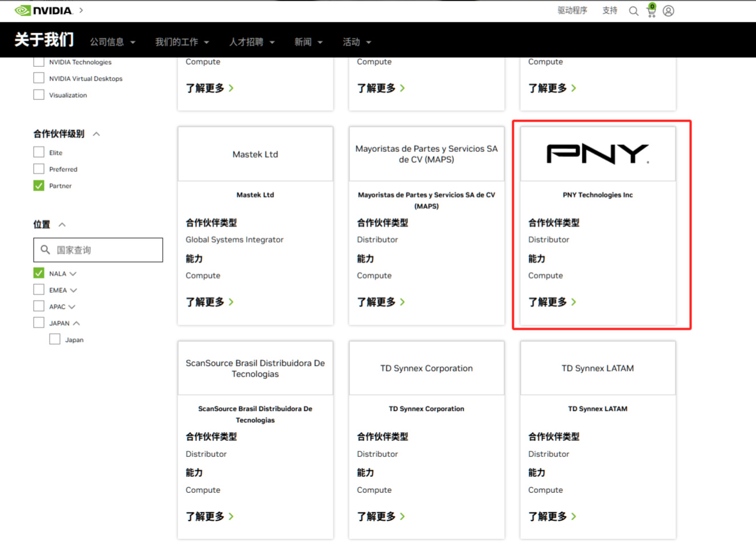Viewport: 756px width, 543px height.
Task: Go to 支持 in top bar
Action: tap(610, 10)
